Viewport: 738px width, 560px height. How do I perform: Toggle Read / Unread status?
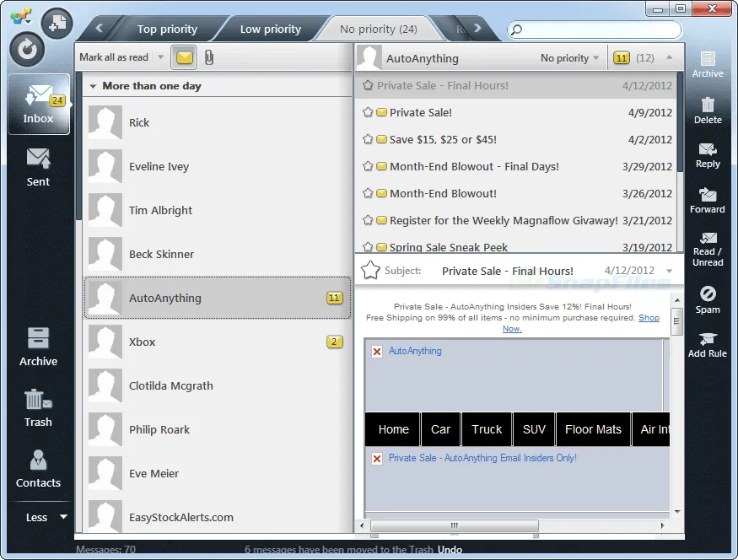coord(708,250)
